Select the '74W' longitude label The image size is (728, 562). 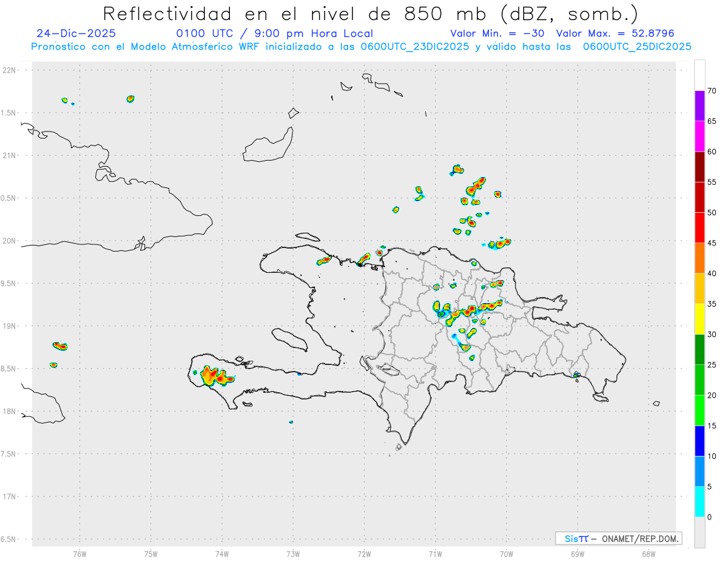point(222,554)
